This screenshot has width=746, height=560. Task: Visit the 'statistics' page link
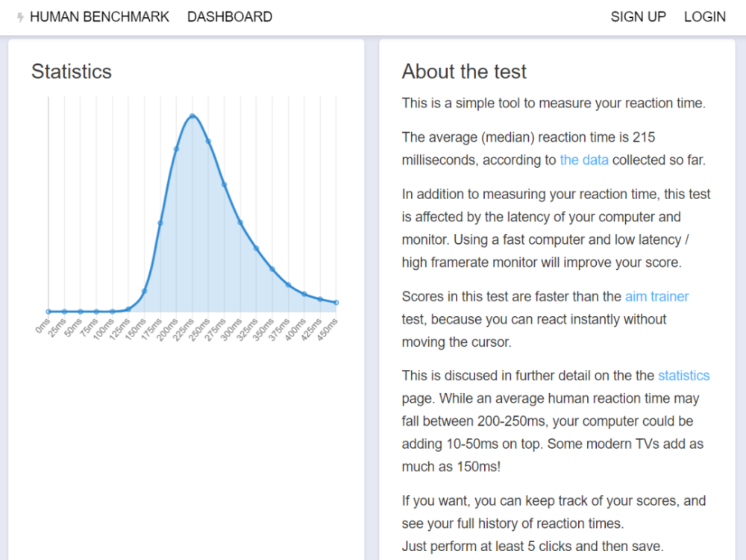pyautogui.click(x=683, y=376)
